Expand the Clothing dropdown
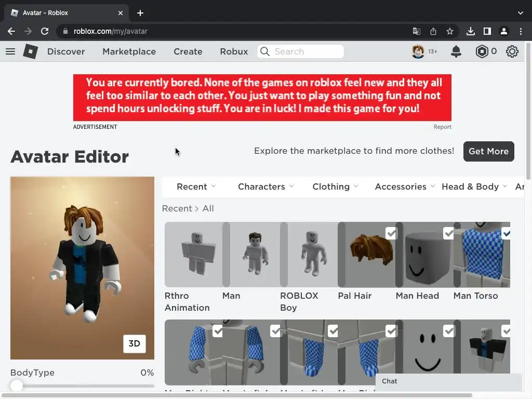 point(335,187)
